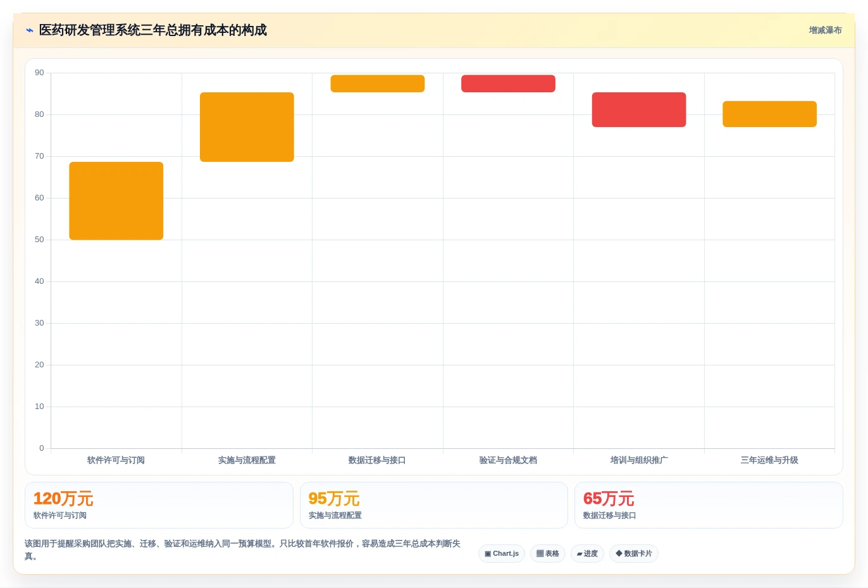Click the 表格 tag chip
The height and width of the screenshot is (588, 868).
pyautogui.click(x=548, y=554)
